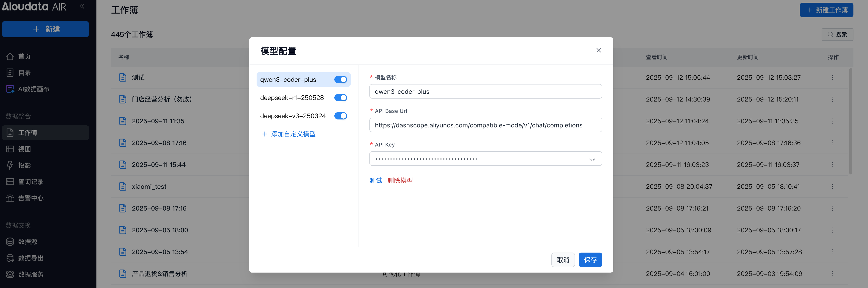Screen dimensions: 868x288
Task: Click into the API Base Url field
Action: pyautogui.click(x=485, y=125)
